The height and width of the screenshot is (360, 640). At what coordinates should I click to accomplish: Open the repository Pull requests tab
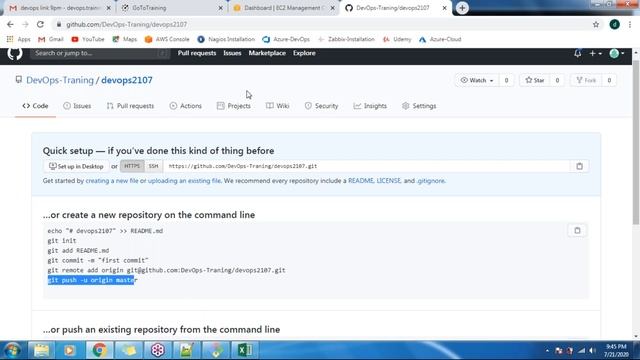[x=130, y=106]
